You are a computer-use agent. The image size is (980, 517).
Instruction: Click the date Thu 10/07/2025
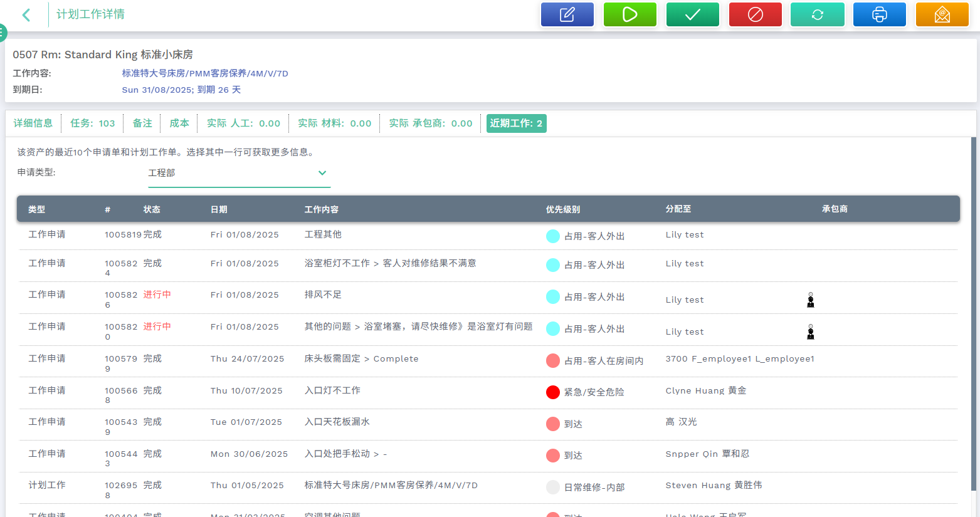(246, 391)
